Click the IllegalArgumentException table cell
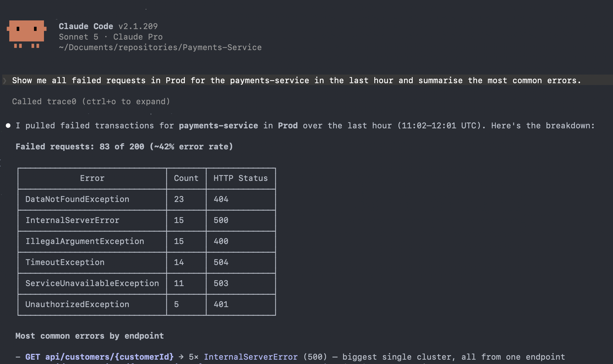 (x=92, y=242)
